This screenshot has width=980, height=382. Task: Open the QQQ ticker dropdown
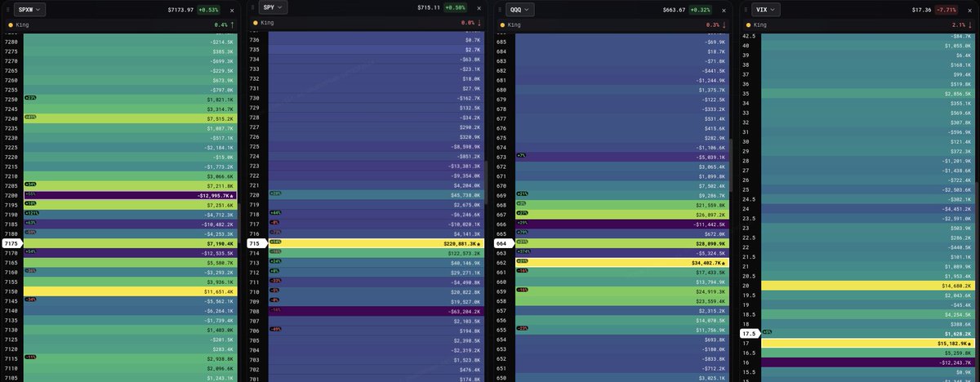(519, 10)
